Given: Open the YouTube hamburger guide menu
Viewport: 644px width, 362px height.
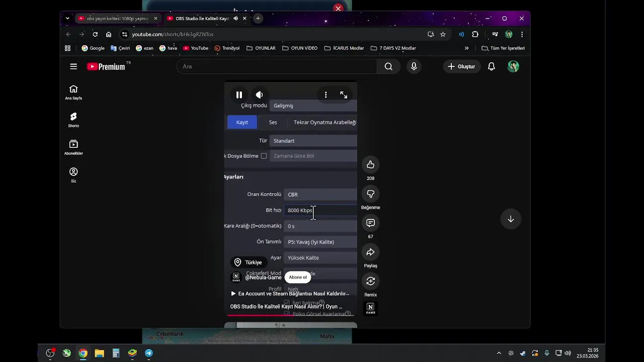Looking at the screenshot, I should coord(73,66).
